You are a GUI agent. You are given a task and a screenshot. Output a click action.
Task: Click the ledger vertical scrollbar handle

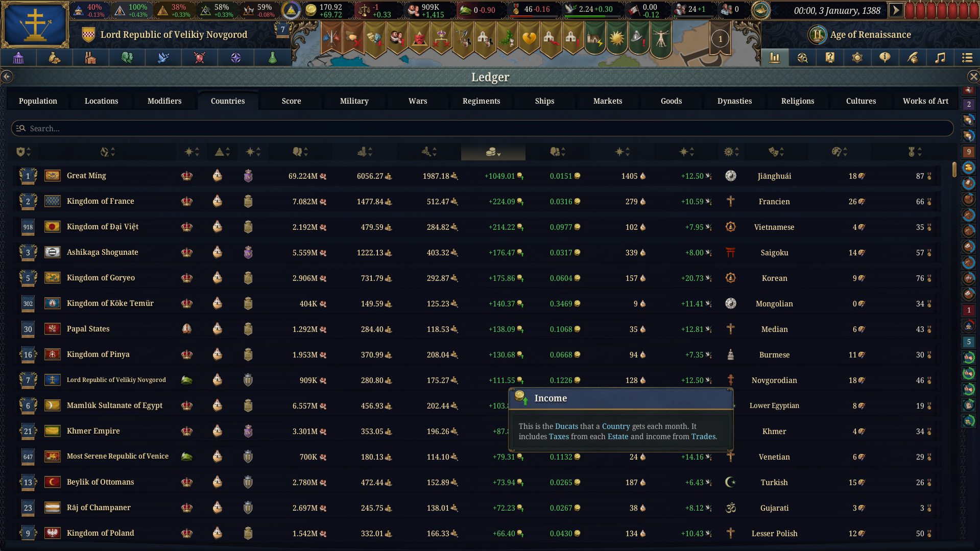point(954,169)
